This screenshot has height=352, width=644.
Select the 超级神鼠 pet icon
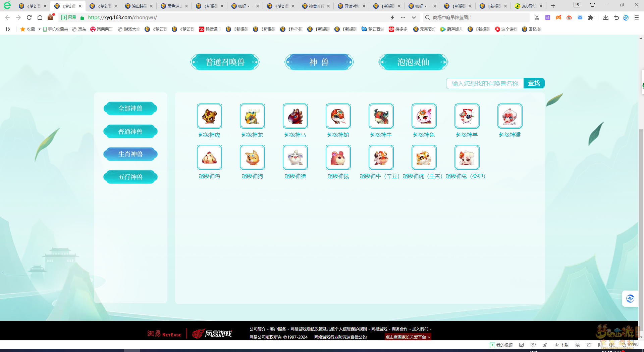pos(338,158)
